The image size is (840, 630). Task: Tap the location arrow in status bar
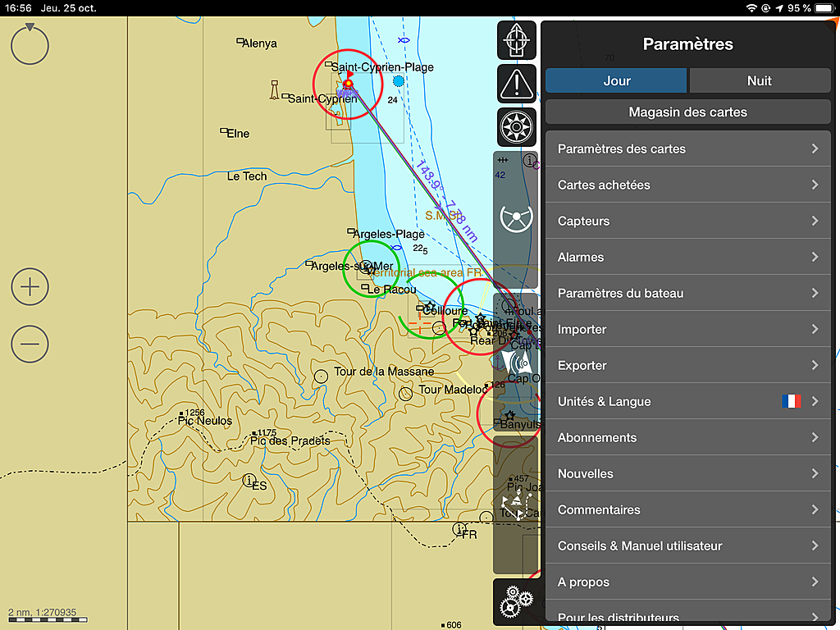coord(779,8)
